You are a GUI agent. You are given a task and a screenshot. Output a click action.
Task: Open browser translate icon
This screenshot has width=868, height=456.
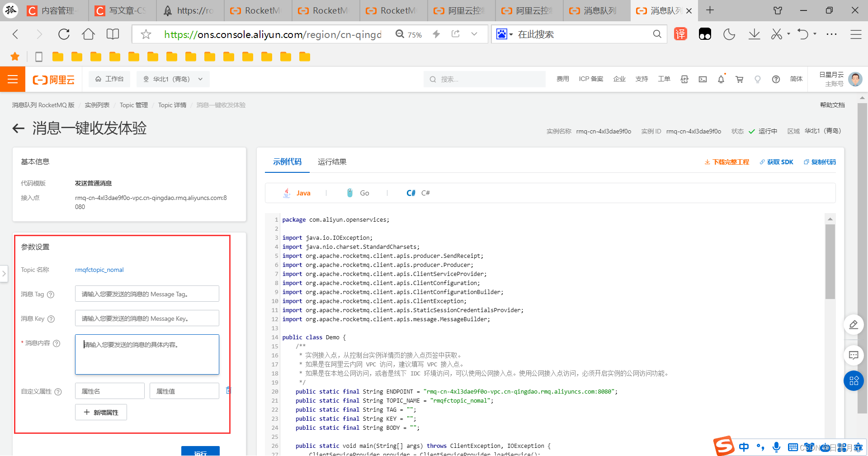point(680,34)
